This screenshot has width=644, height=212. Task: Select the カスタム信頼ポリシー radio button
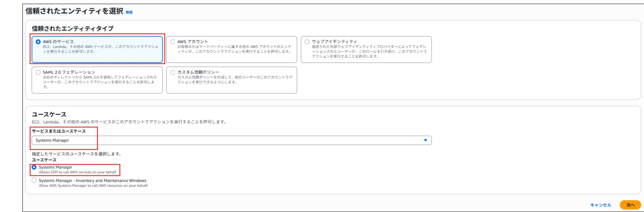(173, 72)
